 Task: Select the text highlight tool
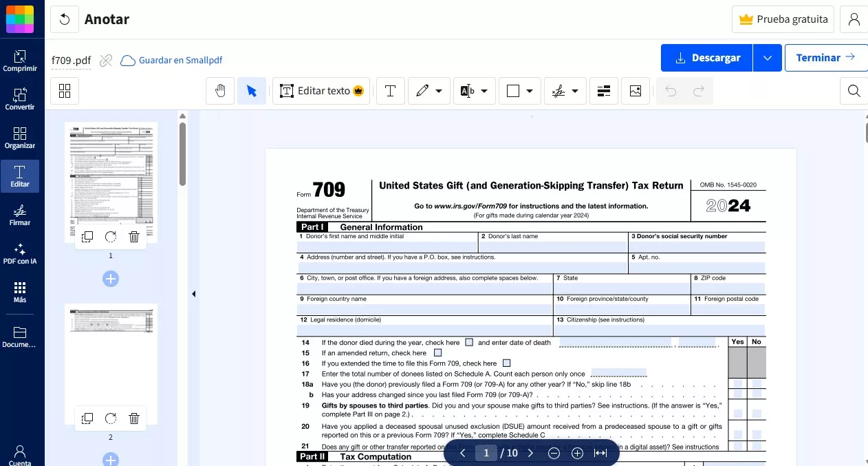pyautogui.click(x=467, y=91)
